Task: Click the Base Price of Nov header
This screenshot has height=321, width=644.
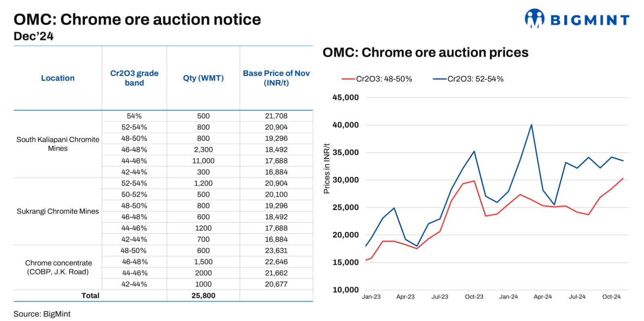Action: tap(276, 78)
